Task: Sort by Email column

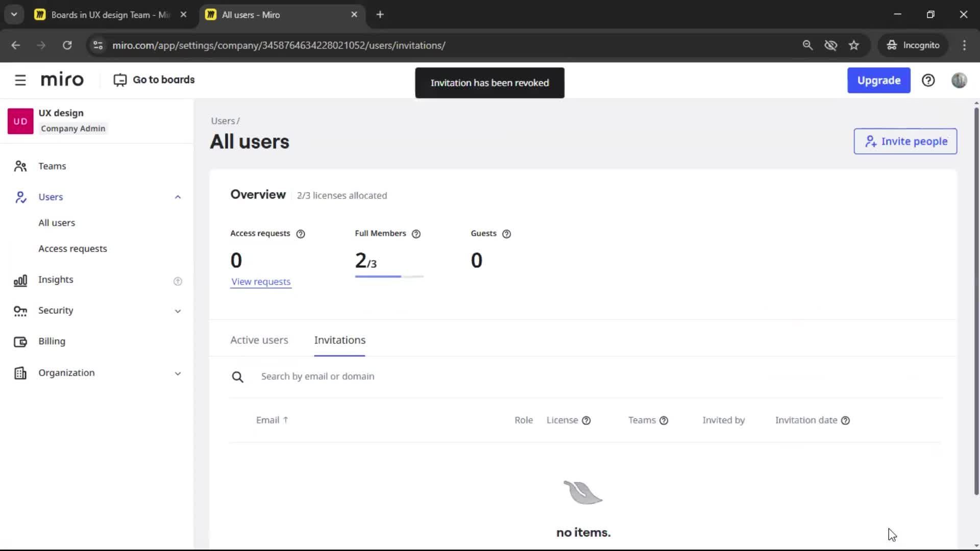Action: click(x=272, y=420)
